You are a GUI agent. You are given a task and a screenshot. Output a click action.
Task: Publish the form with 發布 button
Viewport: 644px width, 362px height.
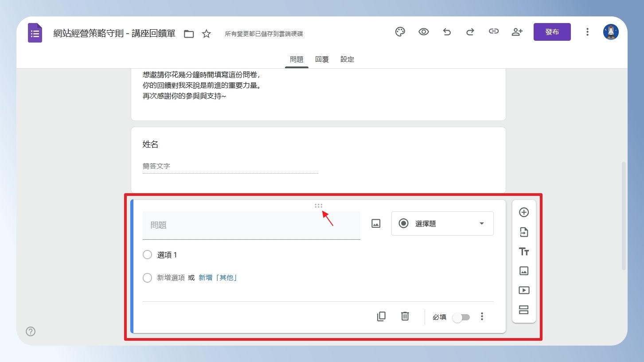(x=552, y=32)
